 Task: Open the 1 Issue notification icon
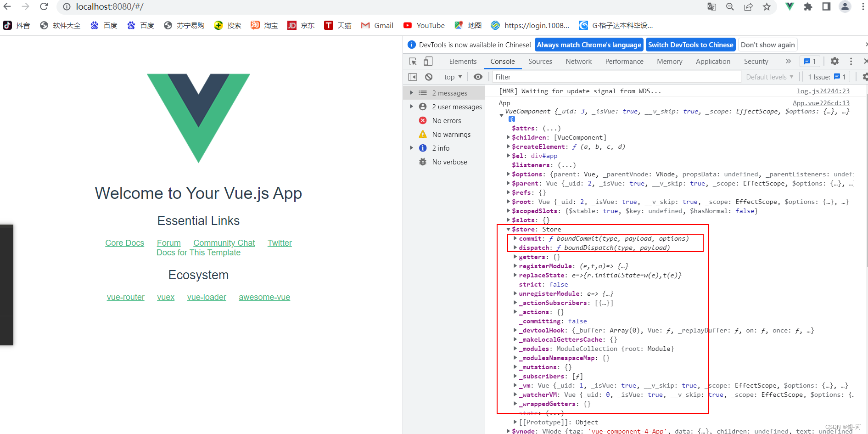pos(809,61)
